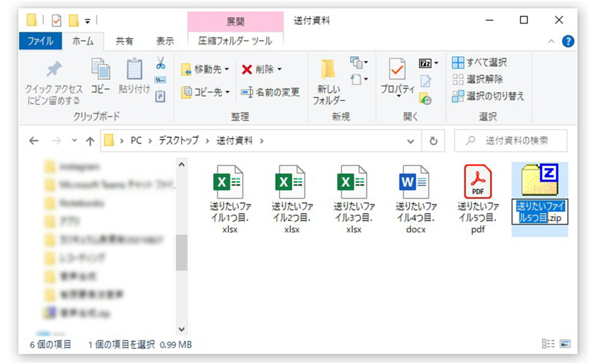Click the Back navigation arrow
595x364 pixels.
pos(33,141)
